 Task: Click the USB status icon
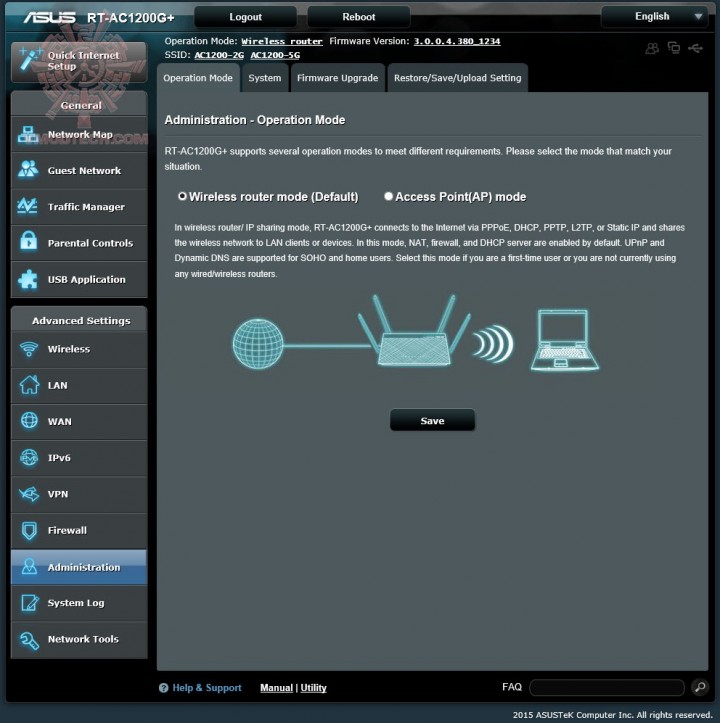pos(696,48)
